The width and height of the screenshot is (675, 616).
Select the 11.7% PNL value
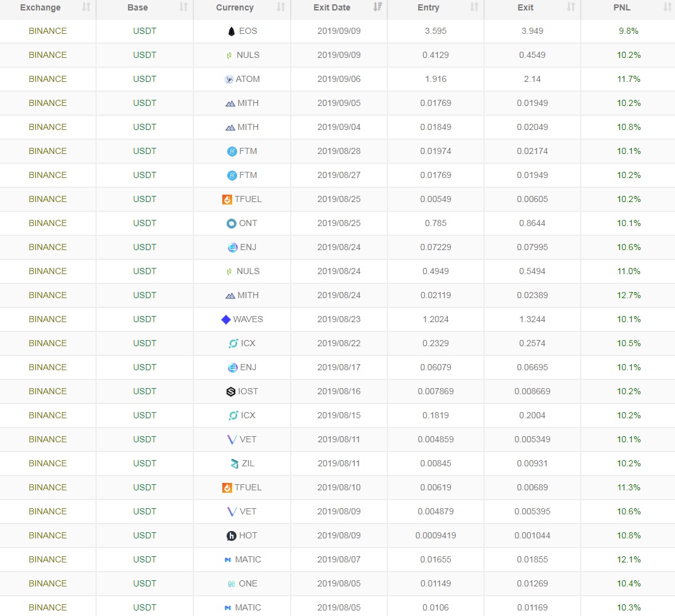click(x=629, y=79)
